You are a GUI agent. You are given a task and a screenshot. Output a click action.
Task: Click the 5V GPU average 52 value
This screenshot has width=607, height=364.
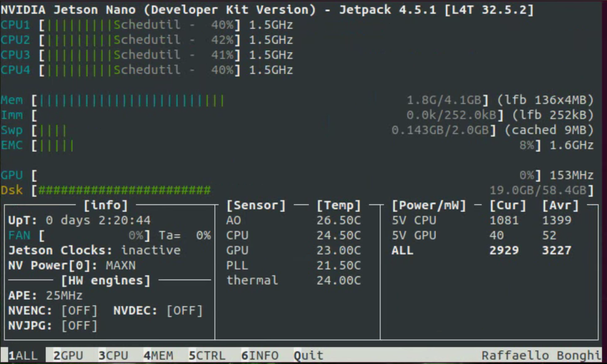point(549,236)
